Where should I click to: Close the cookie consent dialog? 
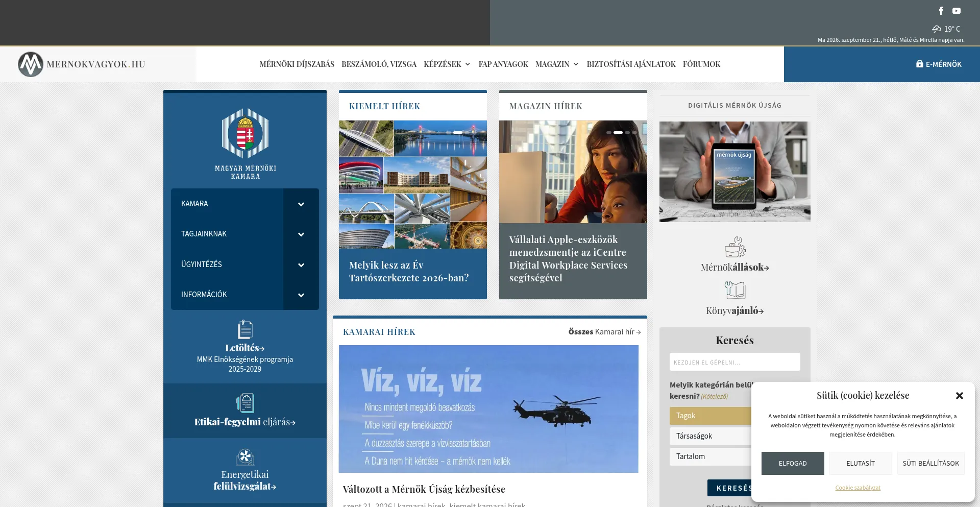pyautogui.click(x=960, y=396)
